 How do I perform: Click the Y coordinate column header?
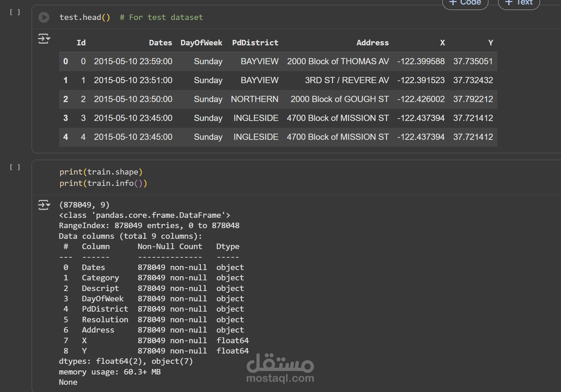pyautogui.click(x=490, y=43)
